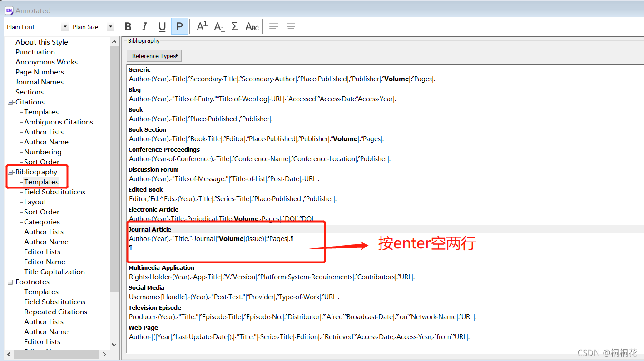Select Templates under Bibliography
Viewport: 644px width, 361px height.
pyautogui.click(x=41, y=182)
